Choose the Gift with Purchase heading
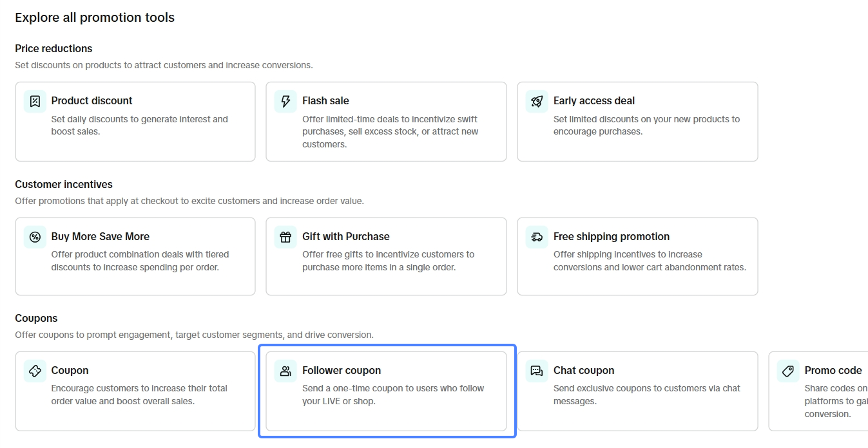Screen dimensions: 868x448 coord(345,236)
